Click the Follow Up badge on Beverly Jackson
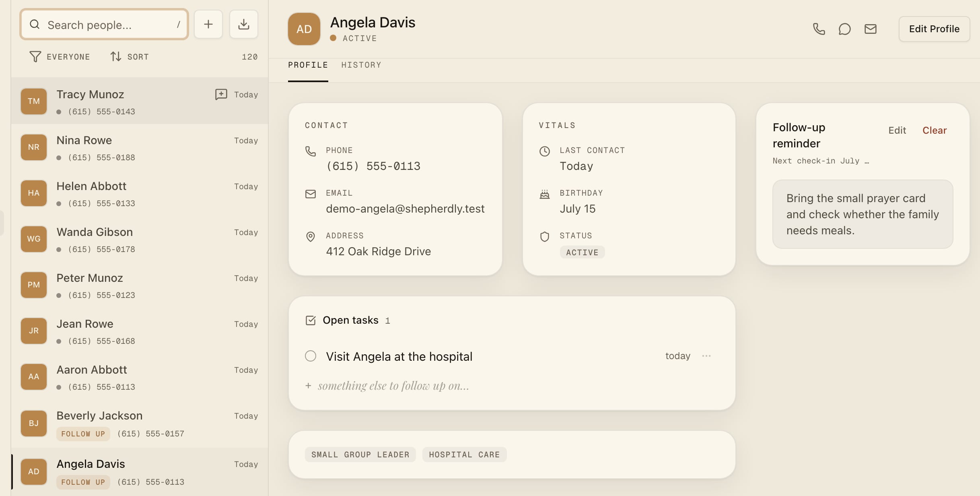Viewport: 980px width, 496px height. click(83, 434)
